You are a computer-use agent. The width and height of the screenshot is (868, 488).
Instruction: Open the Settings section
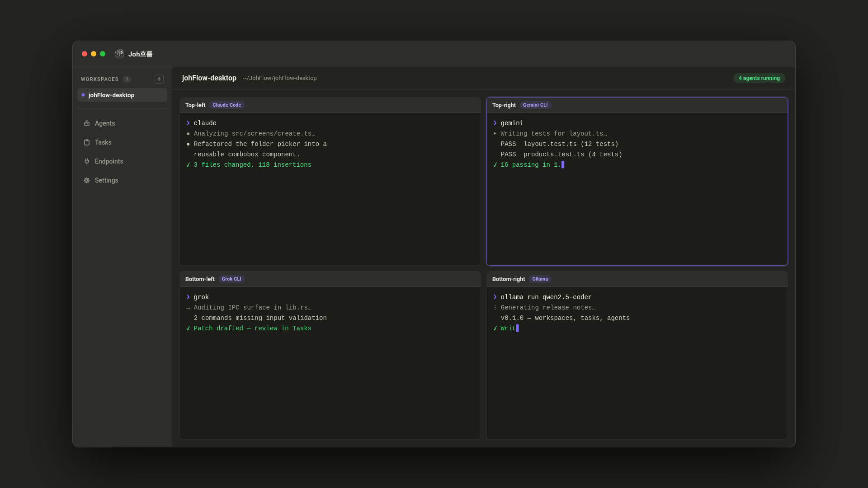tap(122, 180)
